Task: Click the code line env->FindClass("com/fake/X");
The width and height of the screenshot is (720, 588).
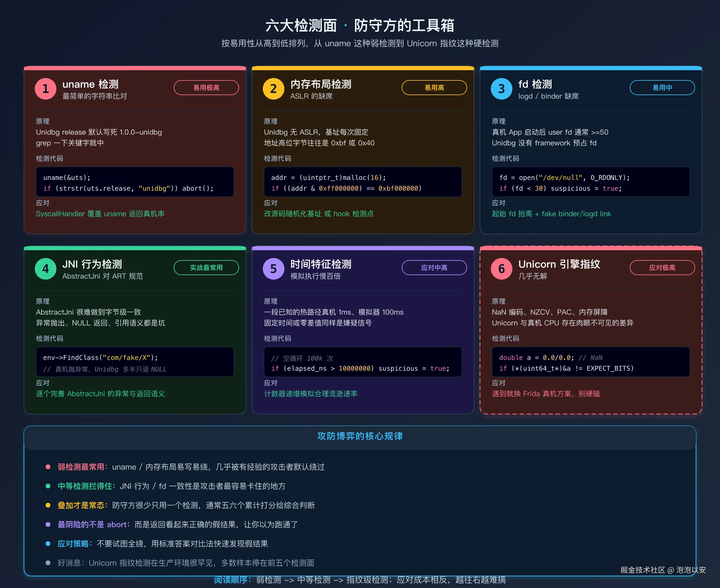Action: [x=100, y=357]
